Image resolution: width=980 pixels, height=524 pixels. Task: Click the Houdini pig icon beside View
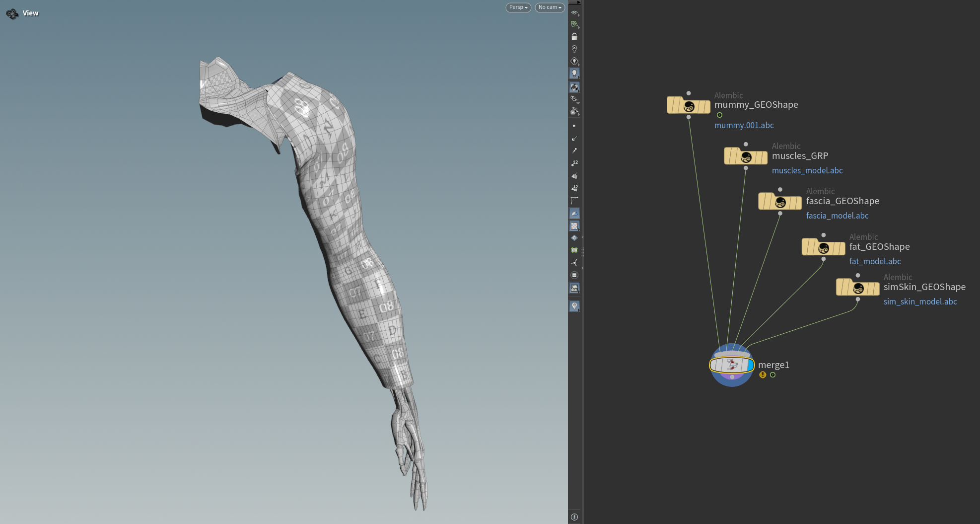click(x=12, y=13)
